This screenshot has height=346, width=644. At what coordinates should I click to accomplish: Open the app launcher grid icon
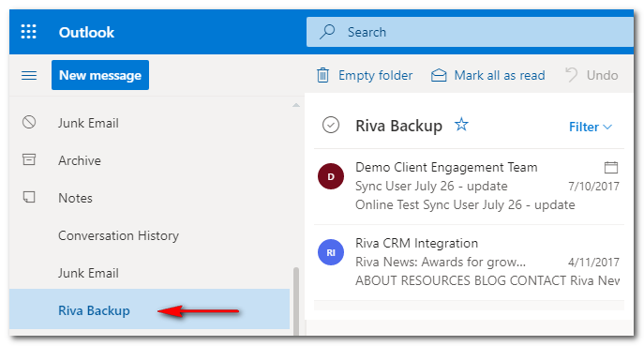pos(29,32)
